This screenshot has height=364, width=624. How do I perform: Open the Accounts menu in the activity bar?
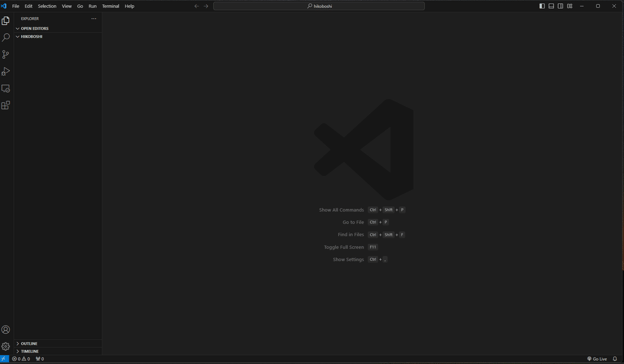pyautogui.click(x=6, y=329)
